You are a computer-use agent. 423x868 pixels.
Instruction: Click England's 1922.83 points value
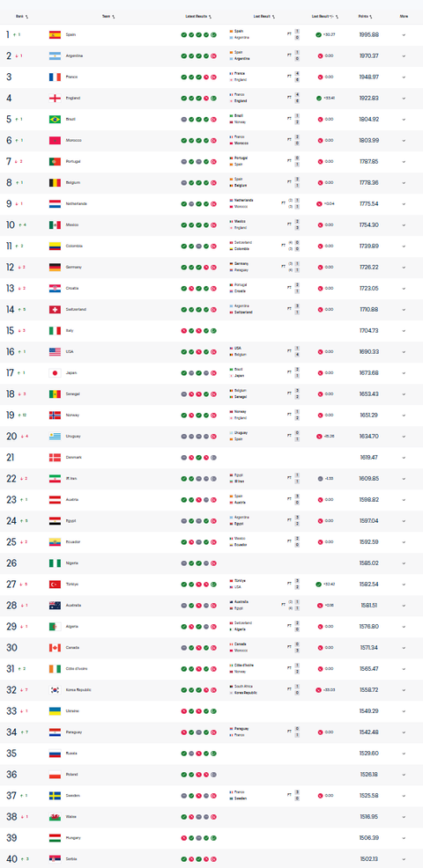tap(368, 98)
